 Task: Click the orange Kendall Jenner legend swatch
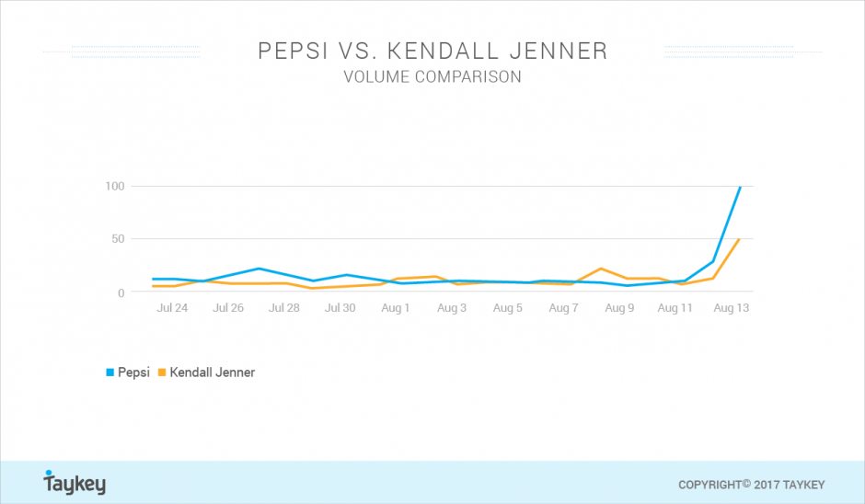click(162, 372)
